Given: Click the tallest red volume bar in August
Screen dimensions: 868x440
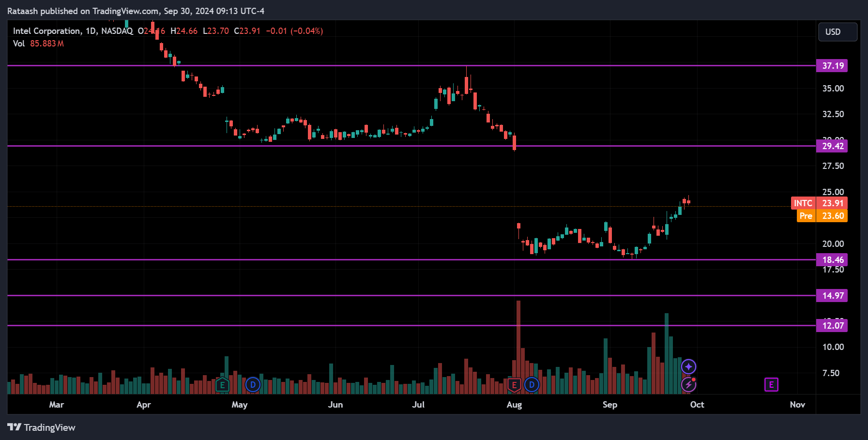Looking at the screenshot, I should 518,347.
